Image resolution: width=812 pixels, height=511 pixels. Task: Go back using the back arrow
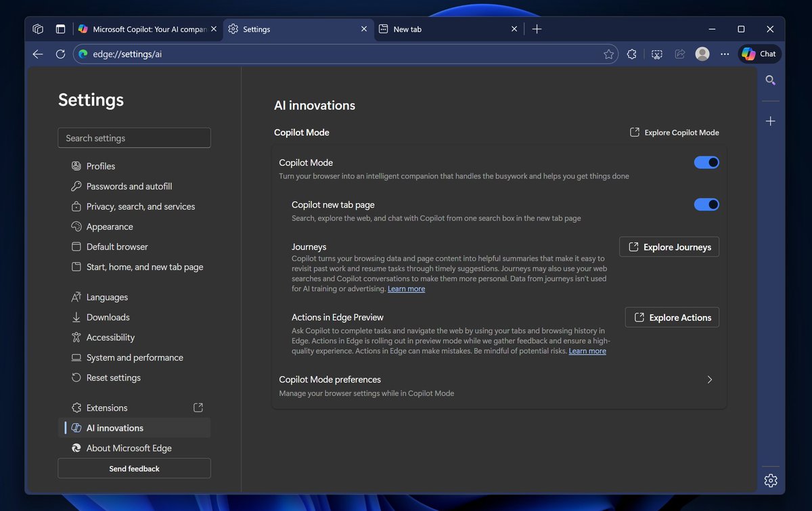[x=38, y=54]
